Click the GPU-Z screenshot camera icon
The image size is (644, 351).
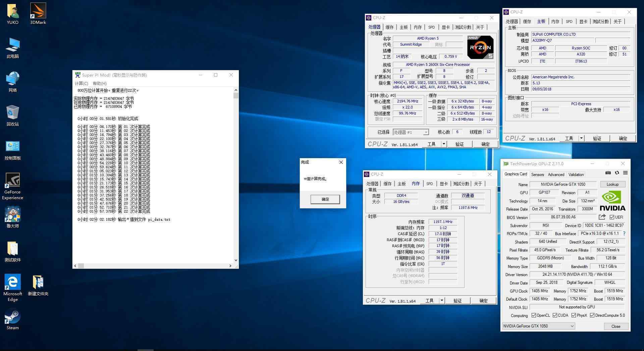click(608, 173)
